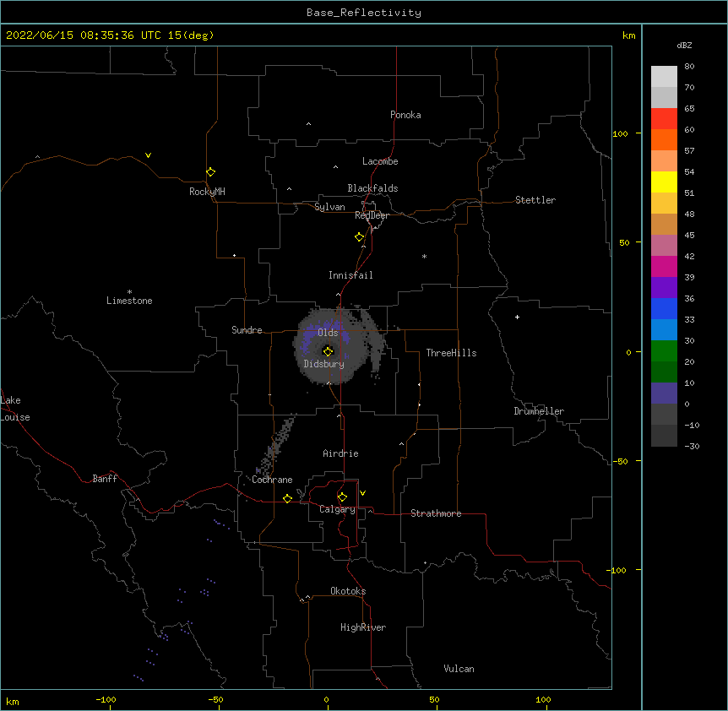Pick the indigo 0-10 dBZ legend swatch
728x711 pixels.
pyautogui.click(x=664, y=393)
